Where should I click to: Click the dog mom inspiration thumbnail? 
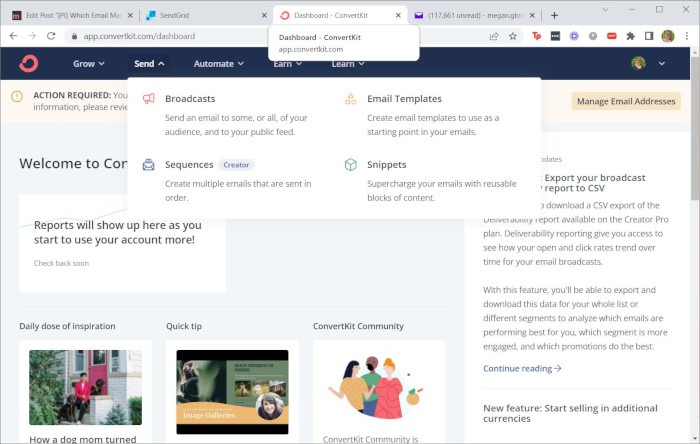point(85,387)
